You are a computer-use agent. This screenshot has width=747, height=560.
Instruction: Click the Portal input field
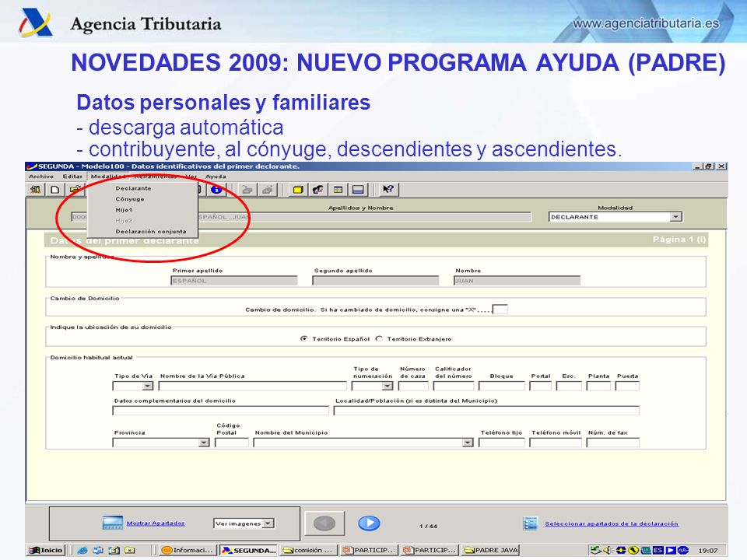tap(540, 386)
